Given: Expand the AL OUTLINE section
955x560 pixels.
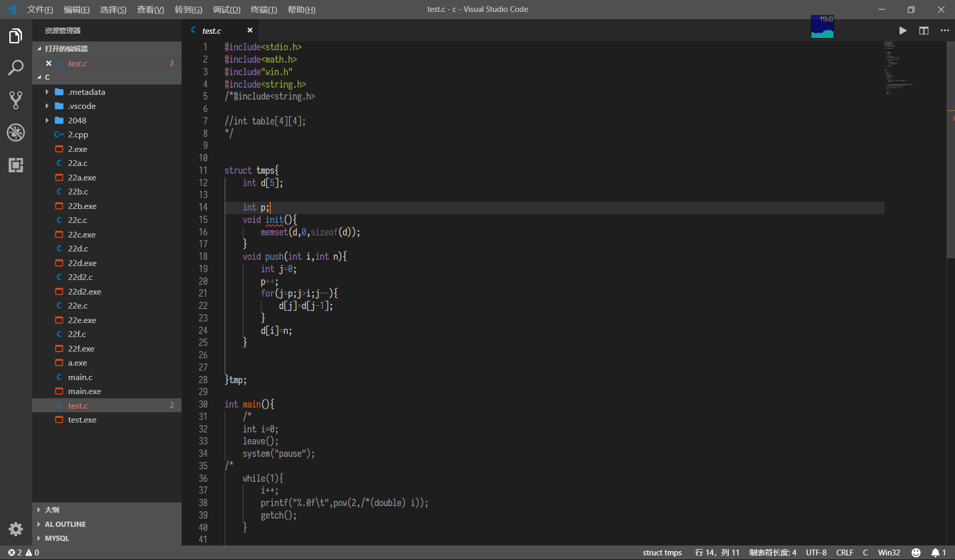Looking at the screenshot, I should pyautogui.click(x=65, y=524).
